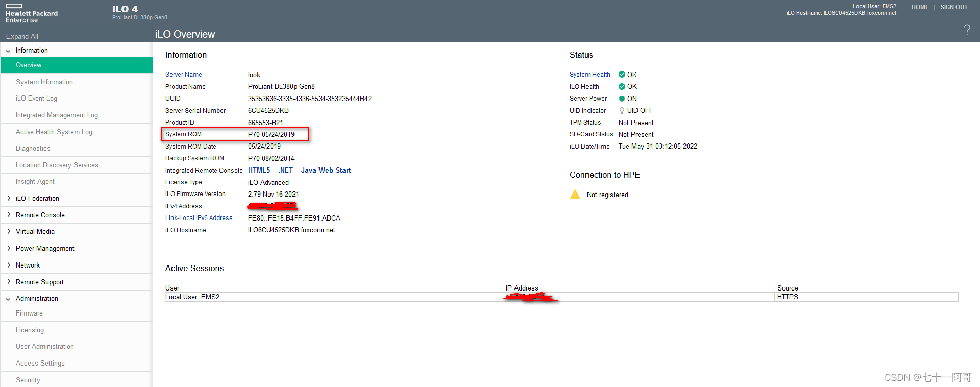
Task: Click the System Health link
Action: click(x=590, y=75)
